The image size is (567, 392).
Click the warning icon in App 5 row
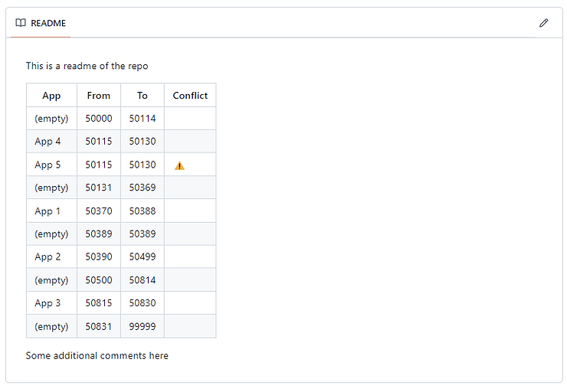tap(179, 165)
